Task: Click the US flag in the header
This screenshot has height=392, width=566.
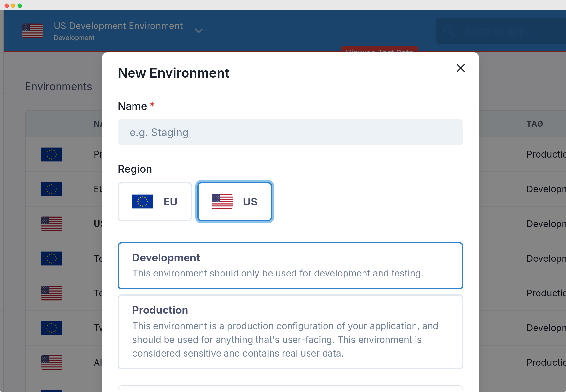Action: [x=33, y=31]
